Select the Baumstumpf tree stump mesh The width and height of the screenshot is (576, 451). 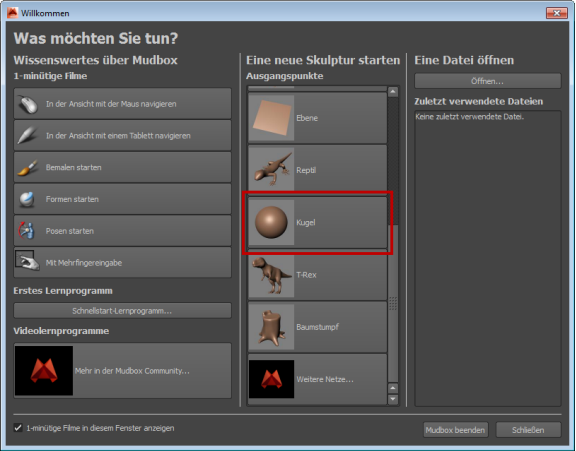[x=318, y=327]
